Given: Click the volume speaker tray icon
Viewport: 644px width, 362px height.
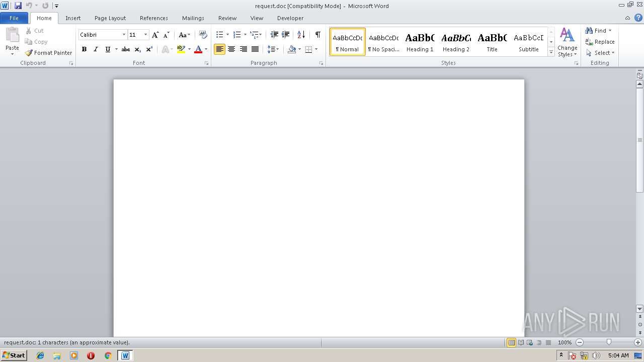Looking at the screenshot, I should click(x=596, y=355).
